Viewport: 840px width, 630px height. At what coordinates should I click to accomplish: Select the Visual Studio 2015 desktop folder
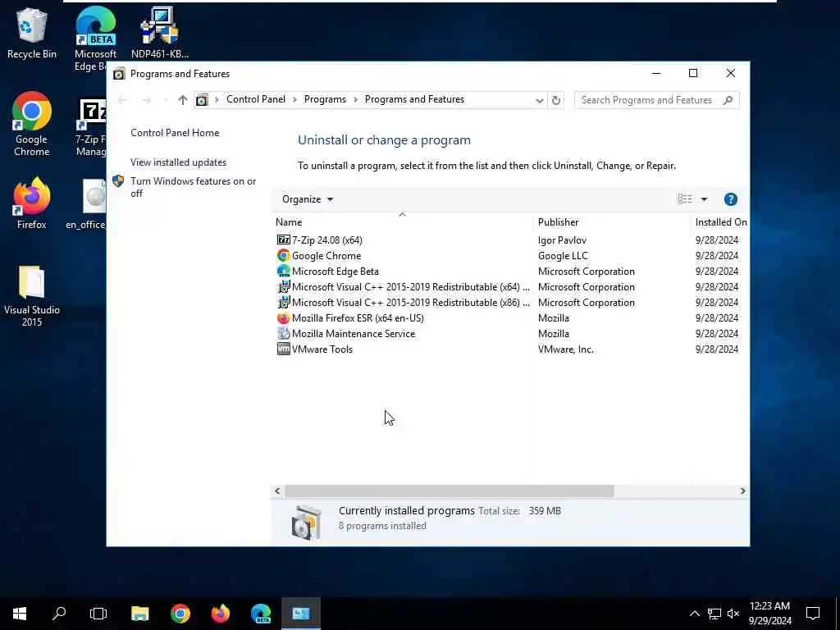click(x=32, y=295)
